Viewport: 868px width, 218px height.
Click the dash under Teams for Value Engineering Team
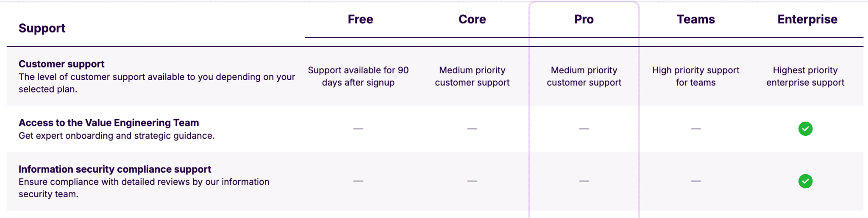696,129
